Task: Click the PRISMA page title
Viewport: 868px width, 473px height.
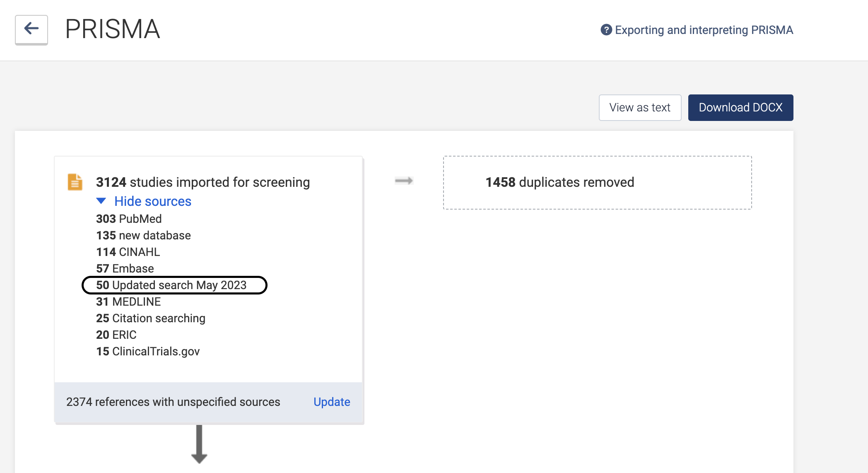Action: pyautogui.click(x=113, y=29)
